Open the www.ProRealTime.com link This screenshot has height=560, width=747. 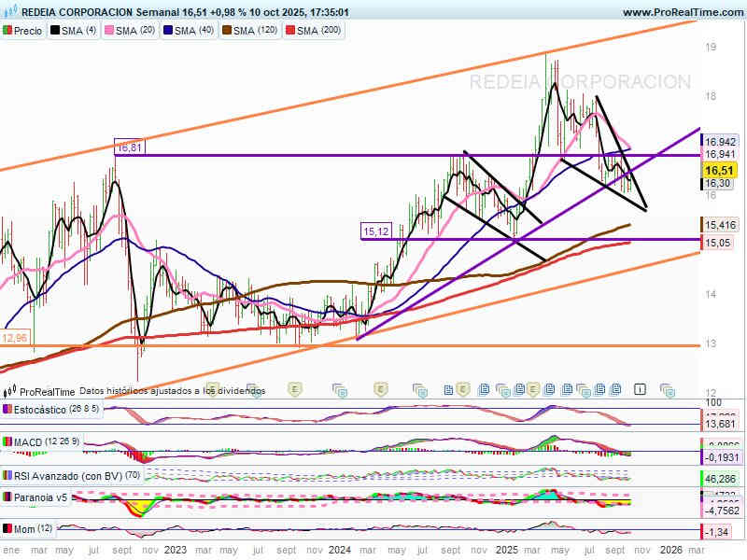[x=681, y=12]
